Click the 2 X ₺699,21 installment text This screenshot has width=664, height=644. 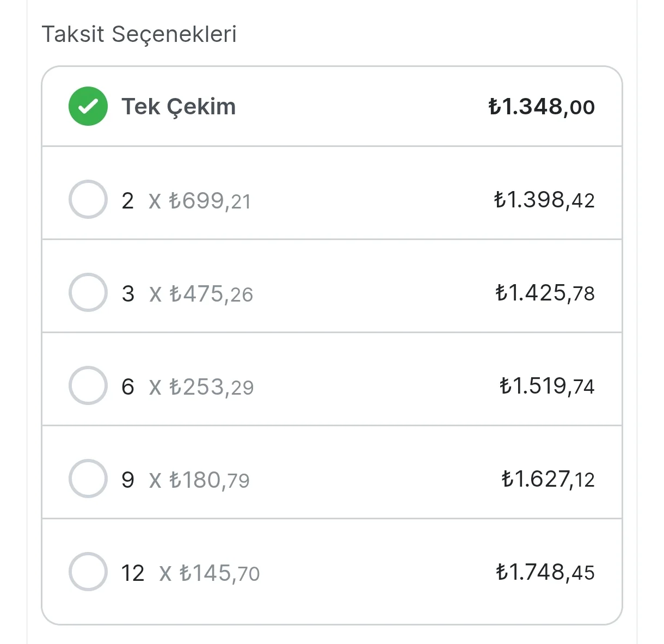click(187, 201)
